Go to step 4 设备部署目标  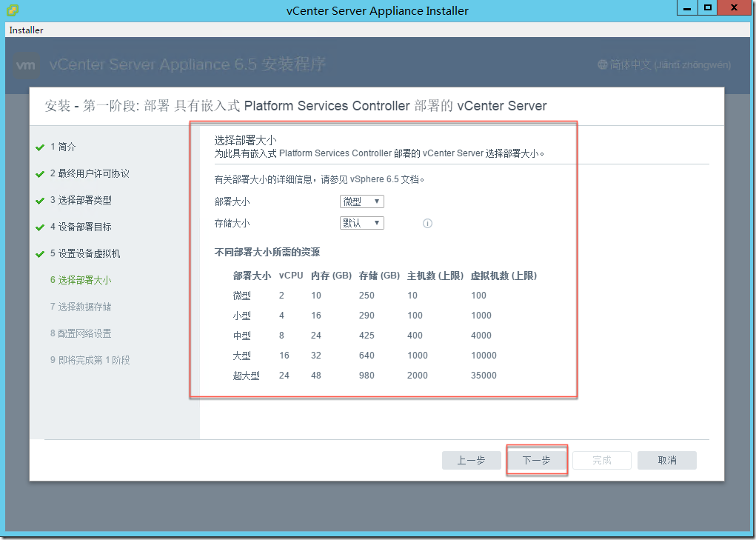point(81,227)
